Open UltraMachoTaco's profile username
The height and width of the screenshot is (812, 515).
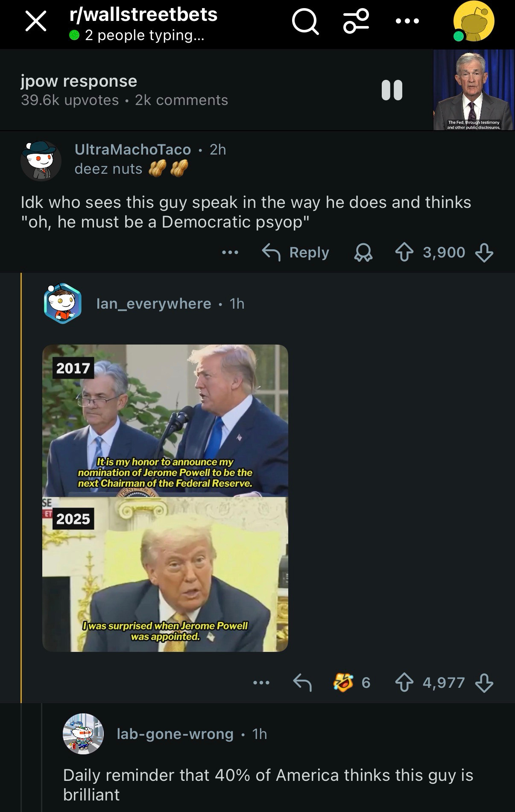(133, 149)
